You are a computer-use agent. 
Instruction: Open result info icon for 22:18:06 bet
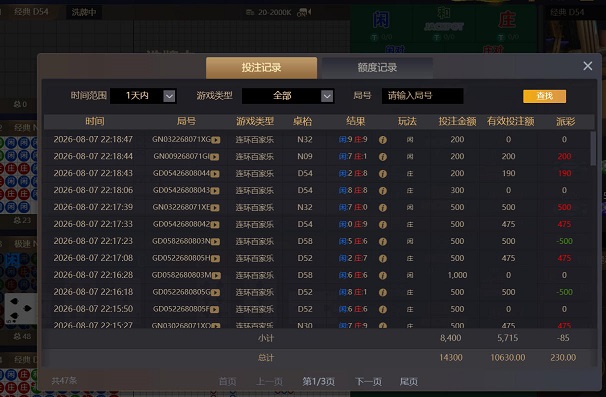(x=383, y=191)
